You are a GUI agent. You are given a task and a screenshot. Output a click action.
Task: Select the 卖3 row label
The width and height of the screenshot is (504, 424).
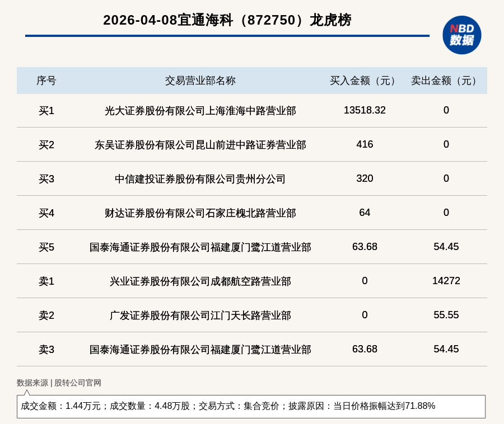(46, 350)
